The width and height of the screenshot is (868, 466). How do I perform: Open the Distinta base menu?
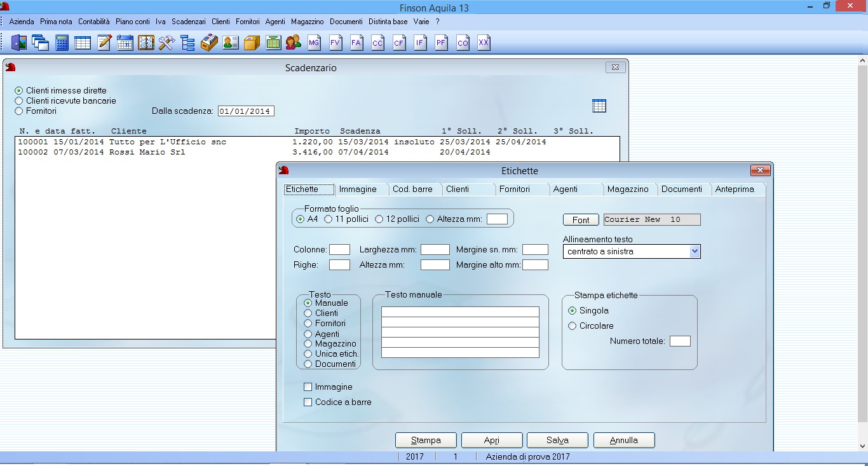tap(388, 22)
